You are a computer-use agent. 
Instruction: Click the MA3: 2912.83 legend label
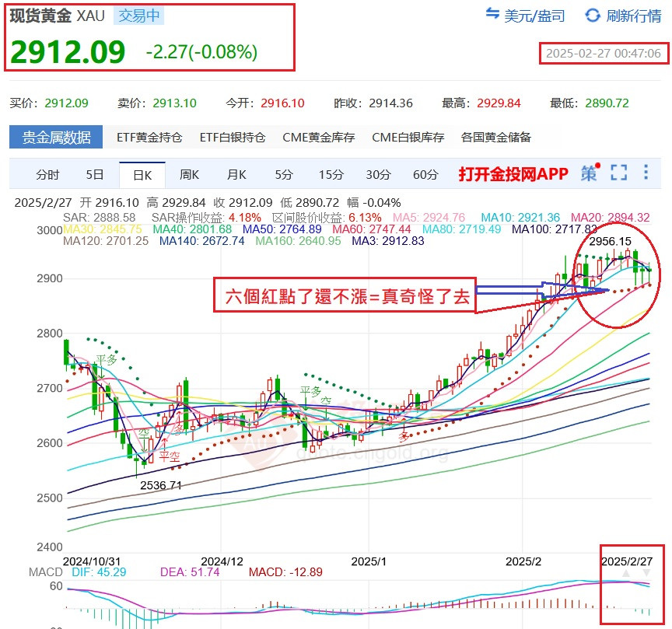[388, 241]
